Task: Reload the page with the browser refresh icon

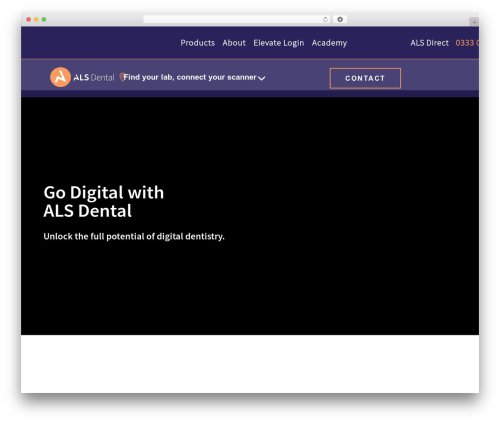Action: 325,19
